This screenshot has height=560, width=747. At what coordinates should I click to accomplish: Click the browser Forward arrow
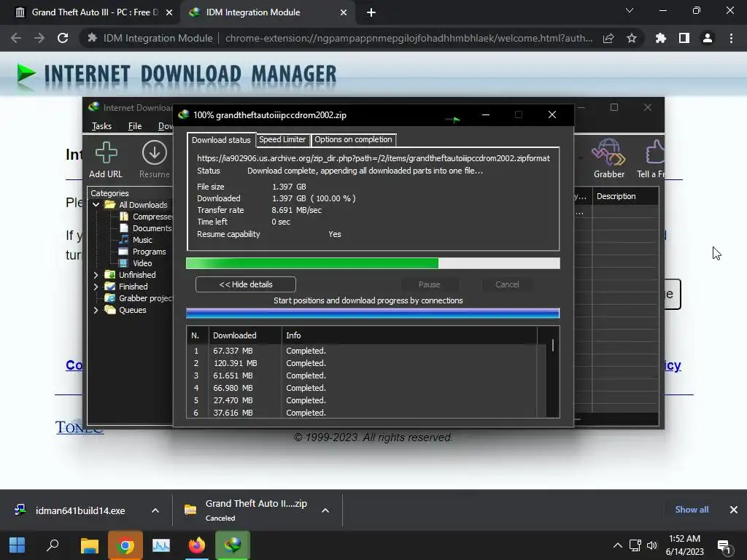(x=39, y=38)
